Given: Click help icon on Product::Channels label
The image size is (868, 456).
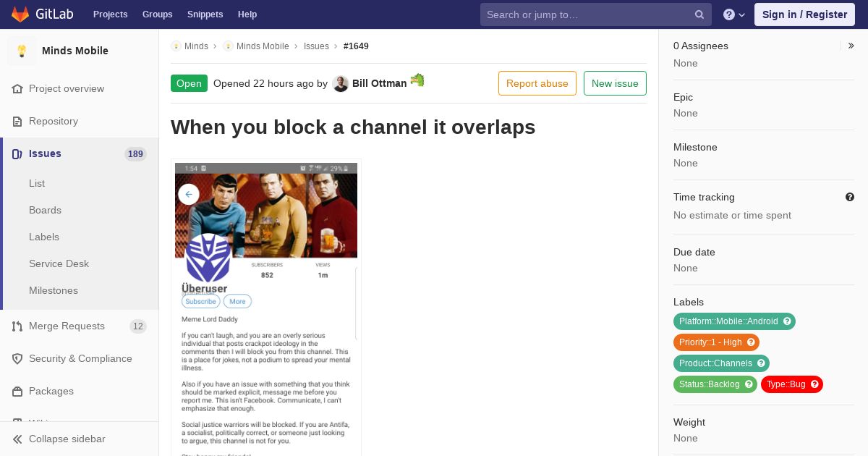Looking at the screenshot, I should (761, 363).
